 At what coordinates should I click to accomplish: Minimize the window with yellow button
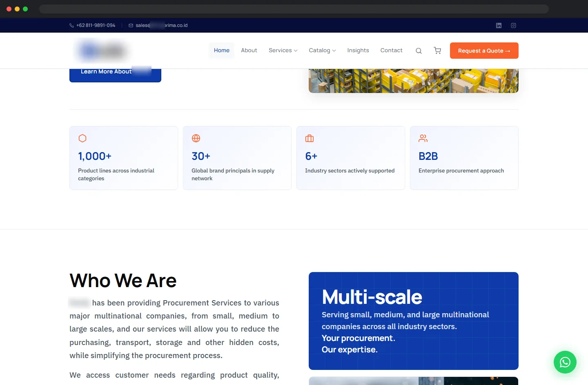[x=17, y=9]
